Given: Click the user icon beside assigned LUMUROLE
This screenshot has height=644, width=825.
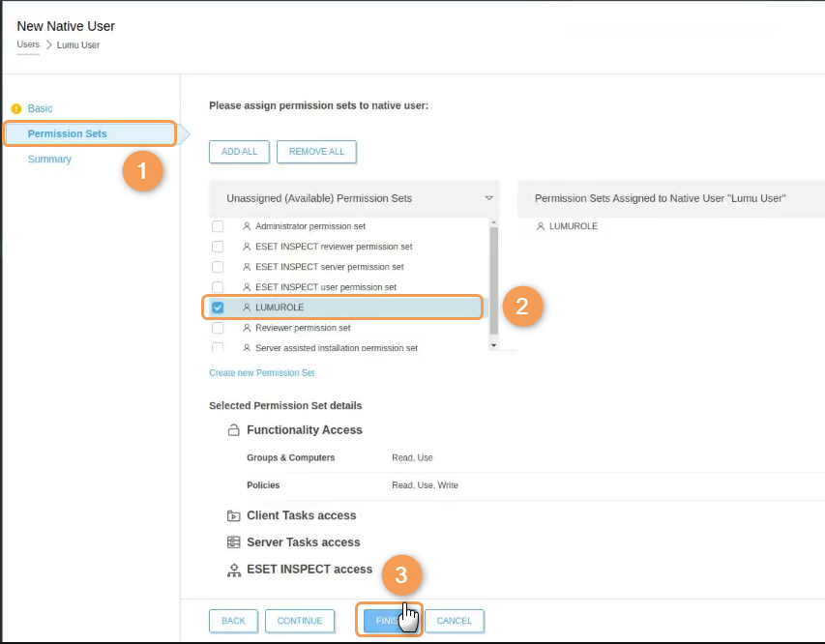Looking at the screenshot, I should 540,226.
